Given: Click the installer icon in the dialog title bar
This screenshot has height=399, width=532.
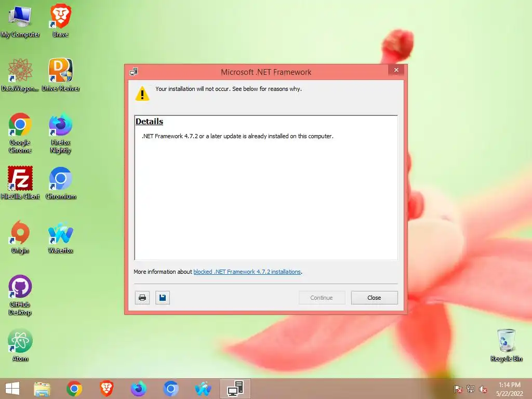Looking at the screenshot, I should pos(134,72).
